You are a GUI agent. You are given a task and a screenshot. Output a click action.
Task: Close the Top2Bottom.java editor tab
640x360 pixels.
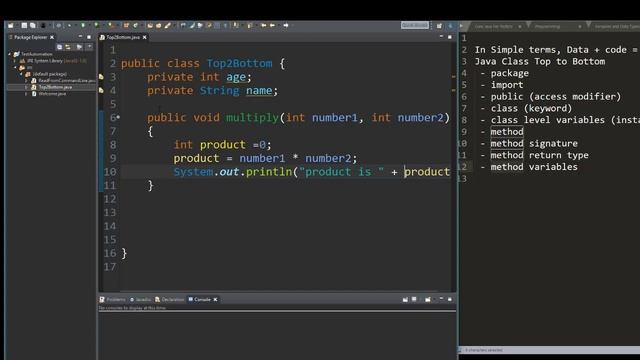[x=144, y=37]
